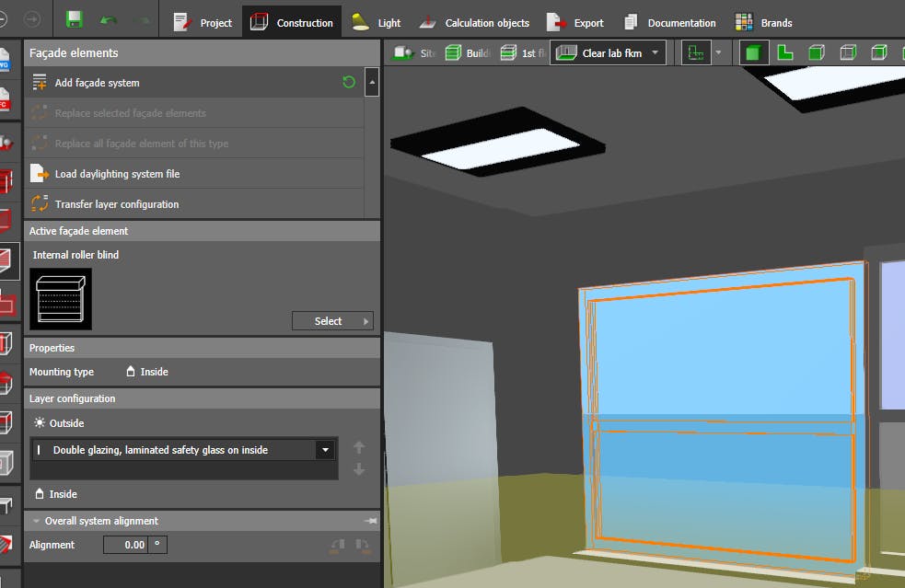
Task: Select the third green cube view icon
Action: pyautogui.click(x=817, y=53)
